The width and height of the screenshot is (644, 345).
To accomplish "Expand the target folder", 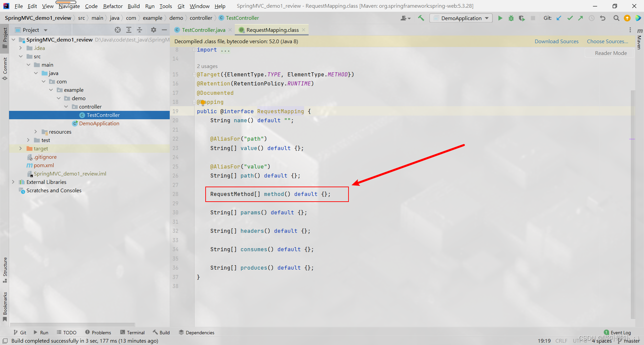I will tap(20, 148).
